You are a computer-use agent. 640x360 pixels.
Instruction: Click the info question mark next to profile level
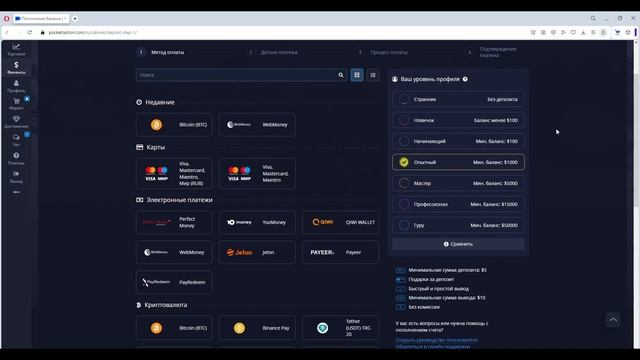pyautogui.click(x=465, y=79)
